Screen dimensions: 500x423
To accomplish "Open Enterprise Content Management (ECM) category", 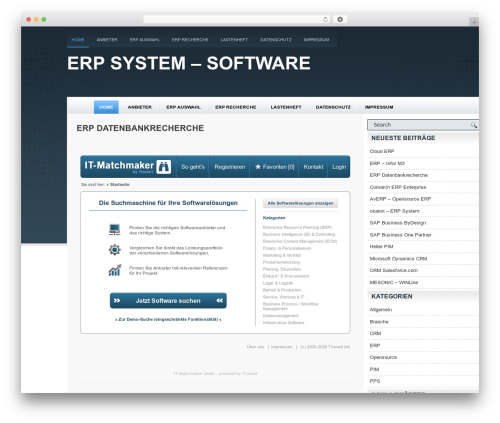I will coord(300,241).
